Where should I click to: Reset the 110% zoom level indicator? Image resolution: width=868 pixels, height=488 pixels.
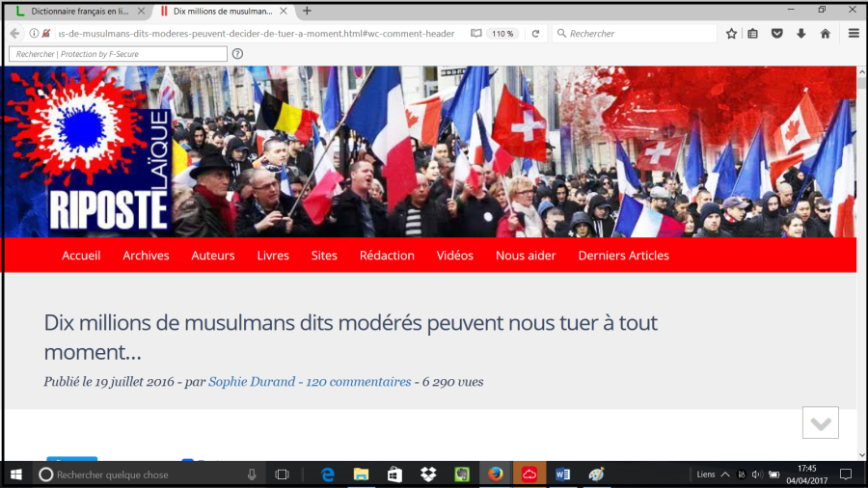coord(502,34)
